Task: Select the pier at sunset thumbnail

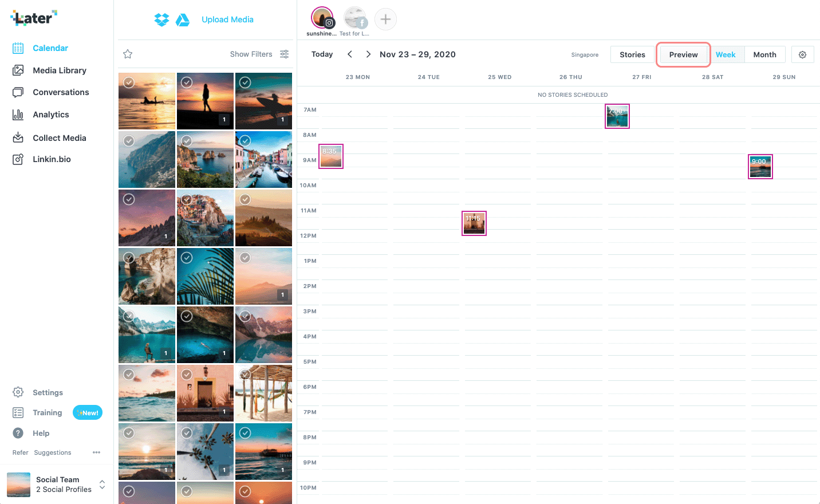Action: [263, 452]
